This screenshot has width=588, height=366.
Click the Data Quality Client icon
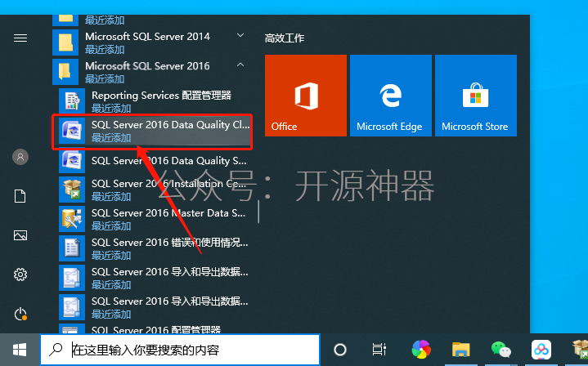pos(72,131)
